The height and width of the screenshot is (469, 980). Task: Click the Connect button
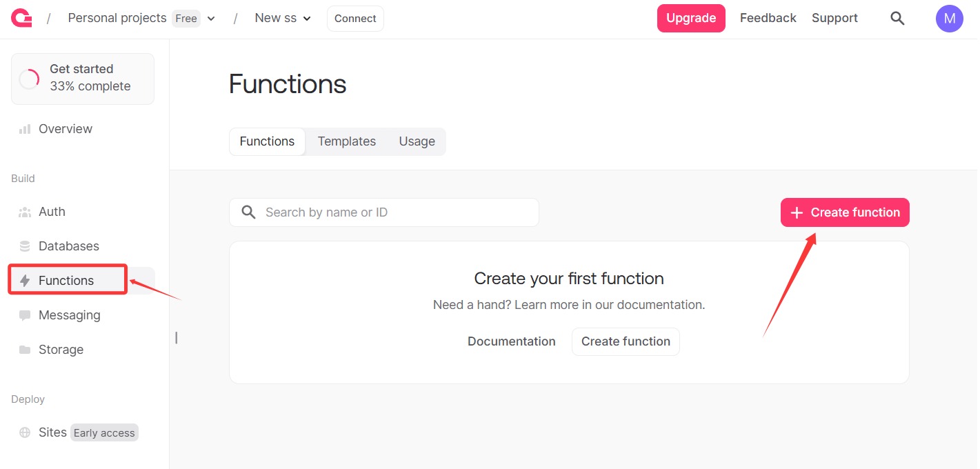(355, 19)
